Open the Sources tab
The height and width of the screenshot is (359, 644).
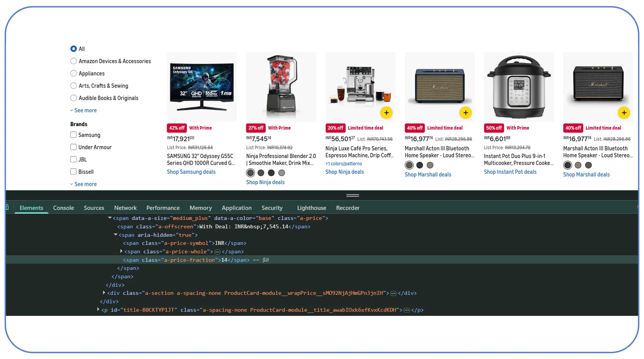click(94, 208)
